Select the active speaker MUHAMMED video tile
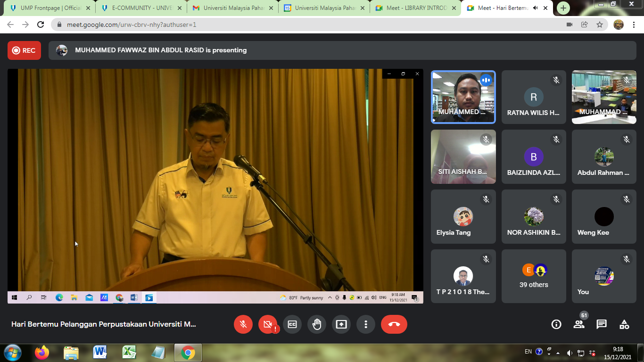The height and width of the screenshot is (362, 644). point(463,97)
